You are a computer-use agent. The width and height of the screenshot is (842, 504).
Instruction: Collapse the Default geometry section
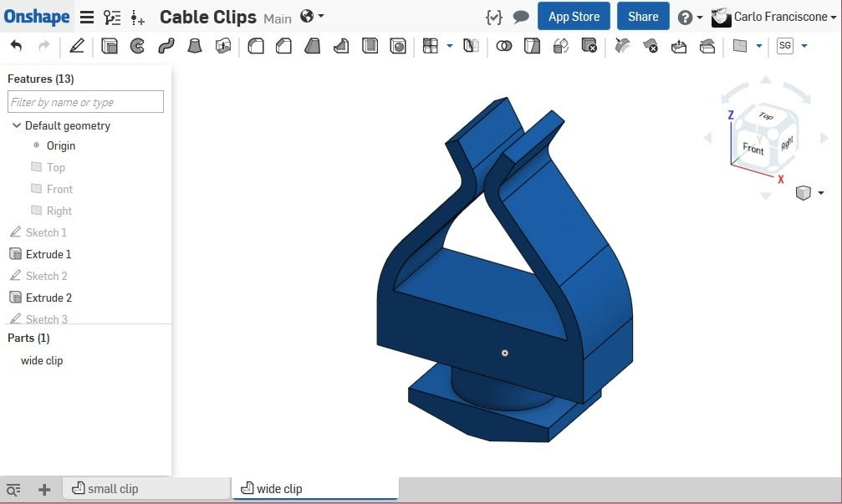[x=17, y=125]
